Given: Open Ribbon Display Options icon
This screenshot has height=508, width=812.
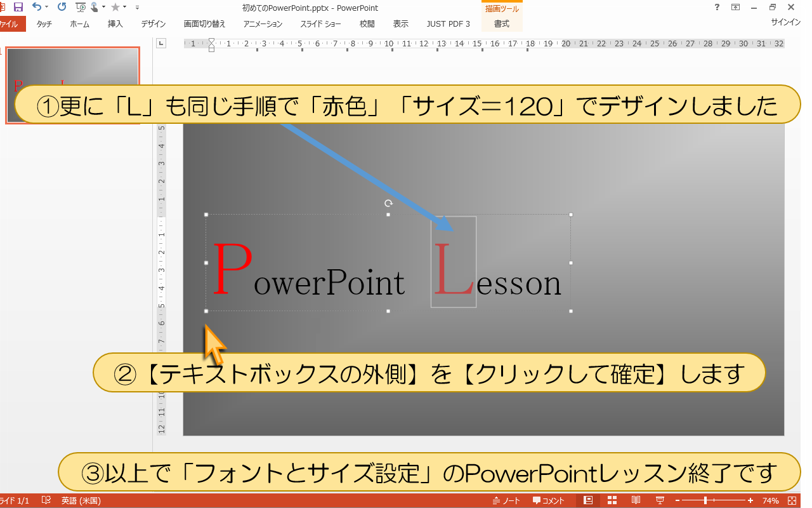Looking at the screenshot, I should point(735,8).
